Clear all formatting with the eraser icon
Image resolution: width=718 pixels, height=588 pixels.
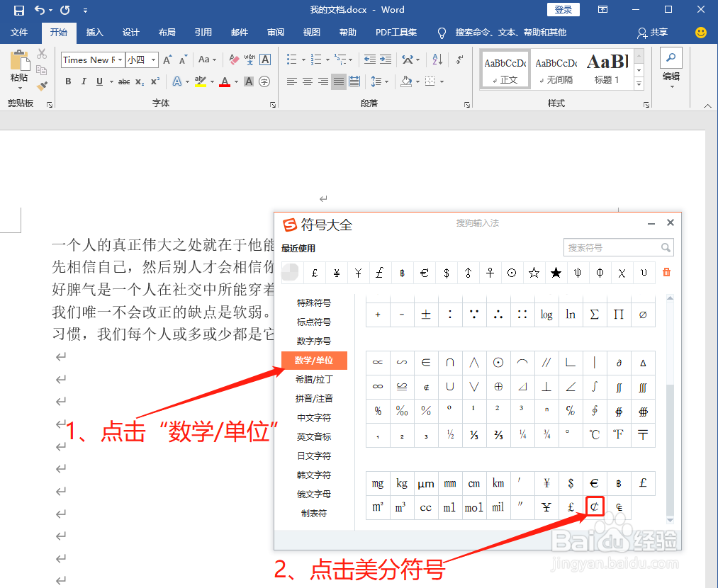click(233, 60)
